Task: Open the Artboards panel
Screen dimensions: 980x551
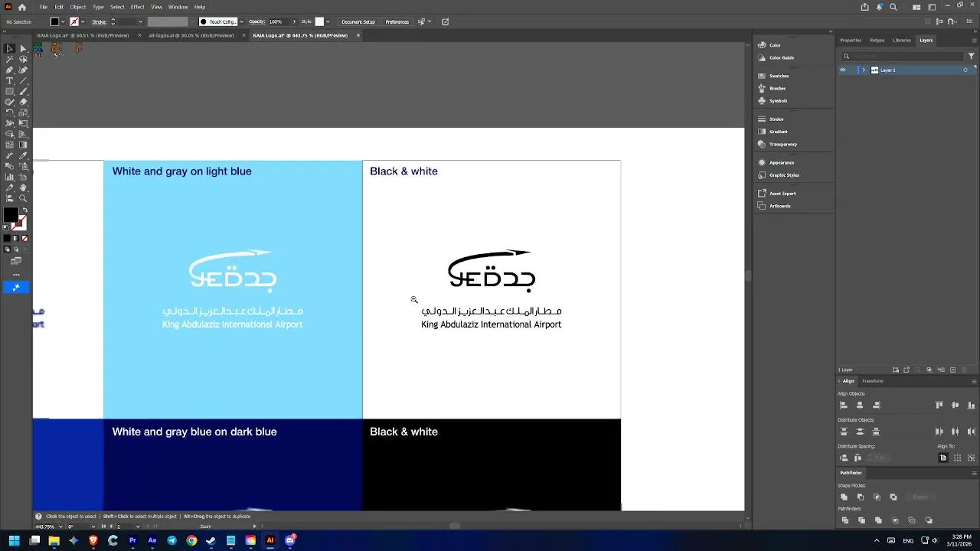Action: pyautogui.click(x=779, y=206)
